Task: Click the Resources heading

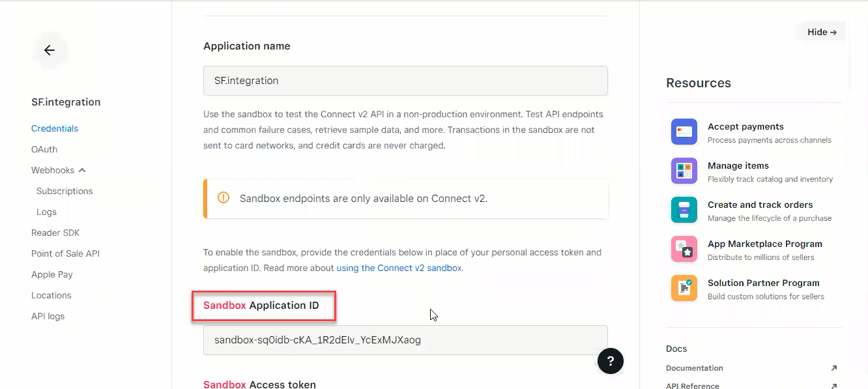Action: pos(699,83)
